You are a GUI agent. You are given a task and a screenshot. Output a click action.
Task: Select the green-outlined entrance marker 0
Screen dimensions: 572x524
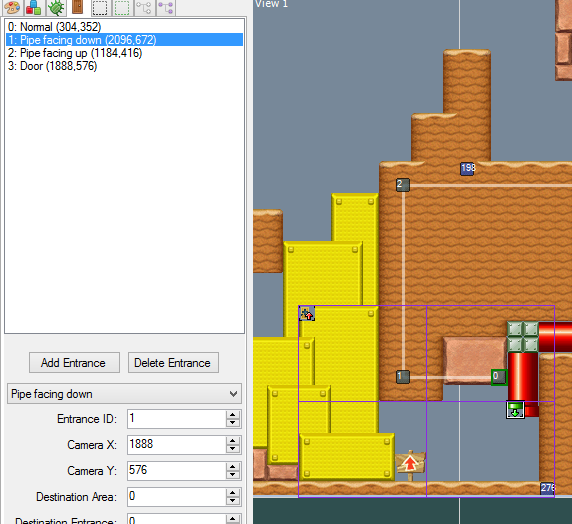tap(499, 377)
